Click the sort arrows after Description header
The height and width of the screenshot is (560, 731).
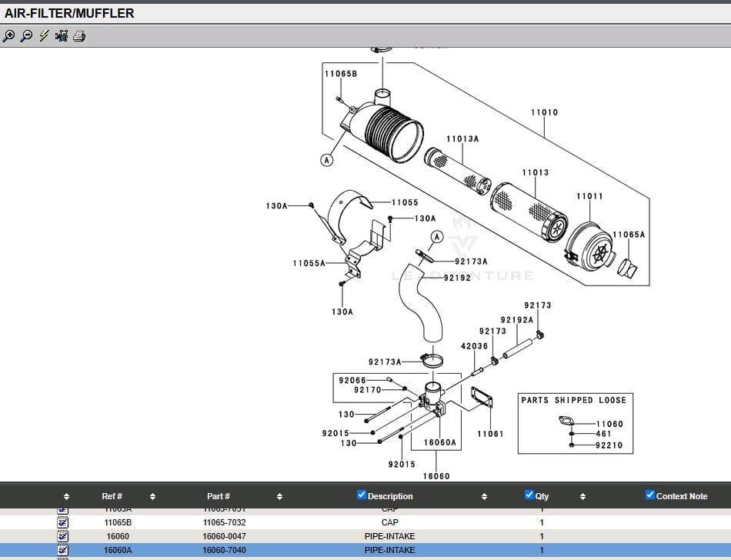click(484, 497)
